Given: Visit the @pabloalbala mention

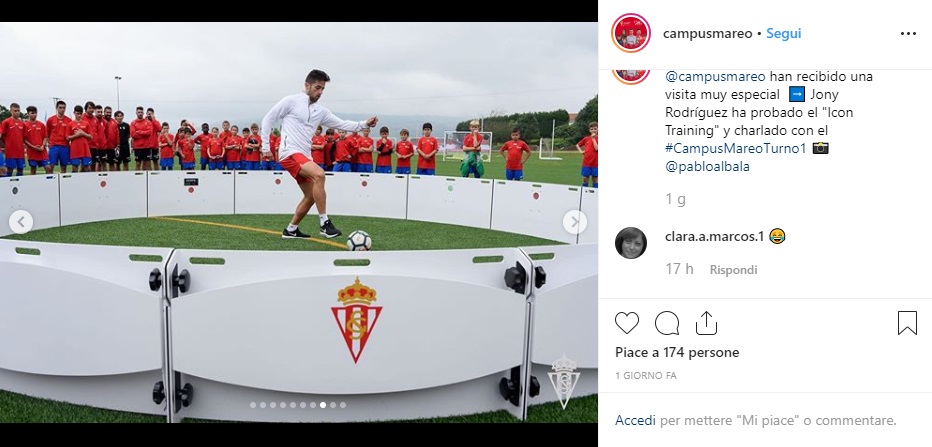Looking at the screenshot, I should [707, 166].
